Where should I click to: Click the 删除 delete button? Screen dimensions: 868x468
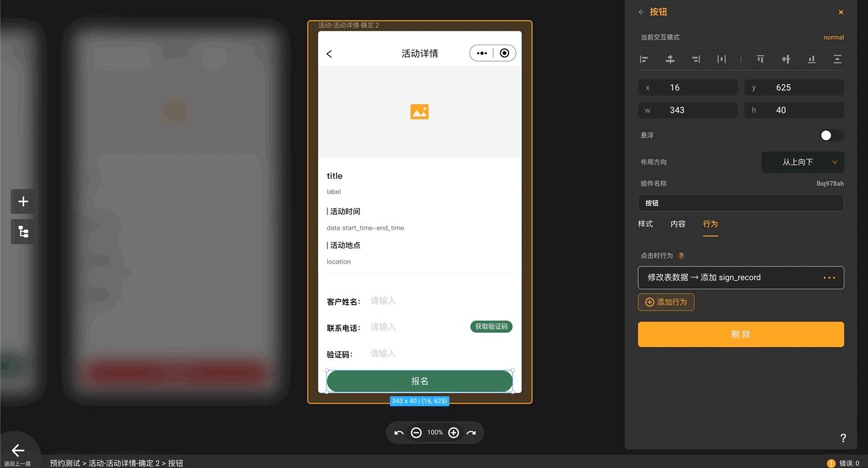(x=740, y=334)
